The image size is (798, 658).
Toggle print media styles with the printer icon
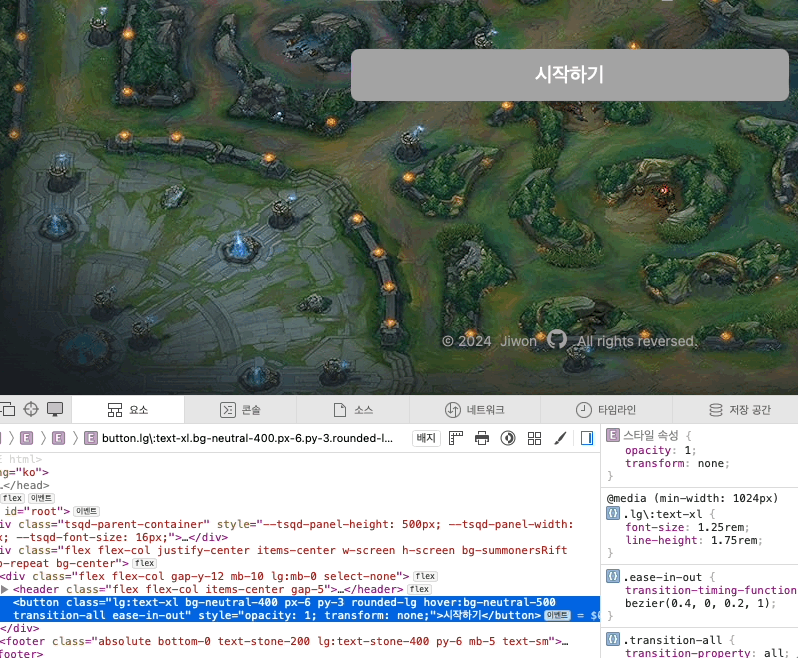click(482, 438)
